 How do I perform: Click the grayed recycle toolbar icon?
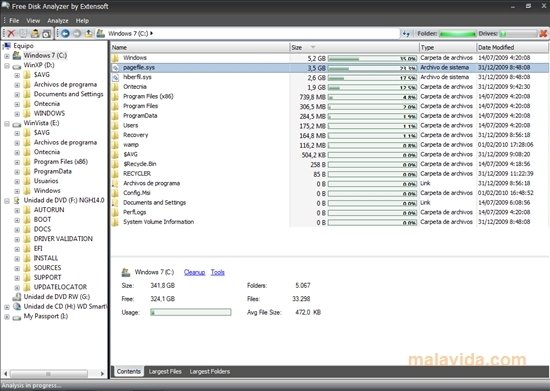click(x=23, y=34)
